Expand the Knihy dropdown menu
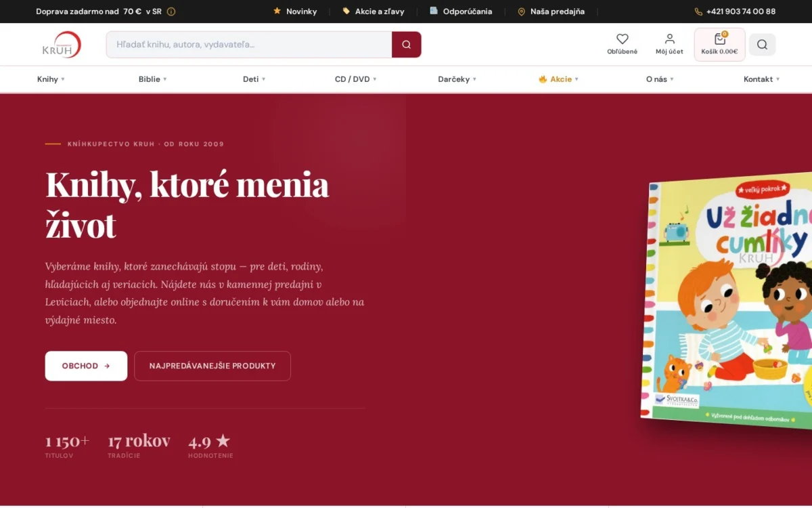 point(51,79)
